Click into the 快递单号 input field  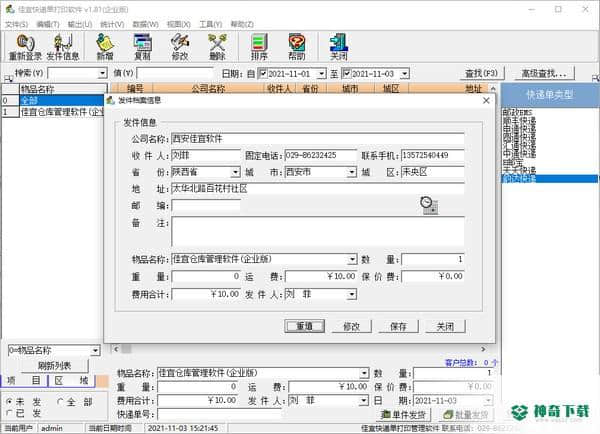[219, 414]
